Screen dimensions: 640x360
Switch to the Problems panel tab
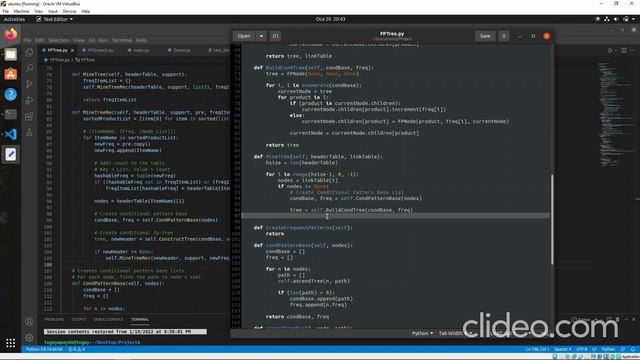pos(54,319)
